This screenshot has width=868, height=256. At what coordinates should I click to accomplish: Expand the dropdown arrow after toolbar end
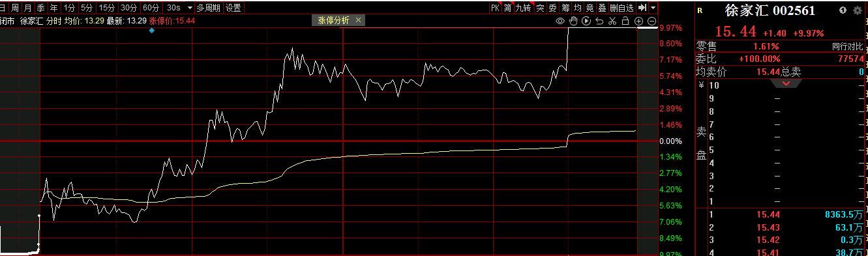click(x=653, y=8)
